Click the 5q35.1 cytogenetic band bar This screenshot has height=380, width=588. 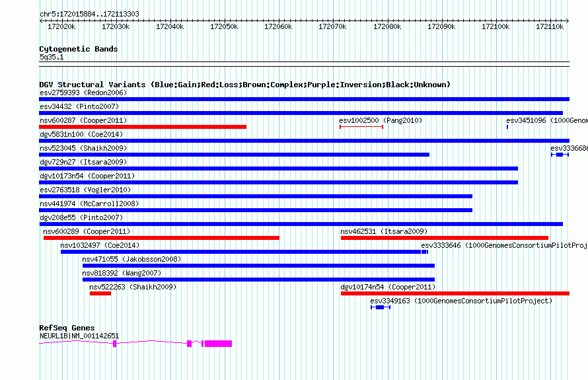pos(304,64)
